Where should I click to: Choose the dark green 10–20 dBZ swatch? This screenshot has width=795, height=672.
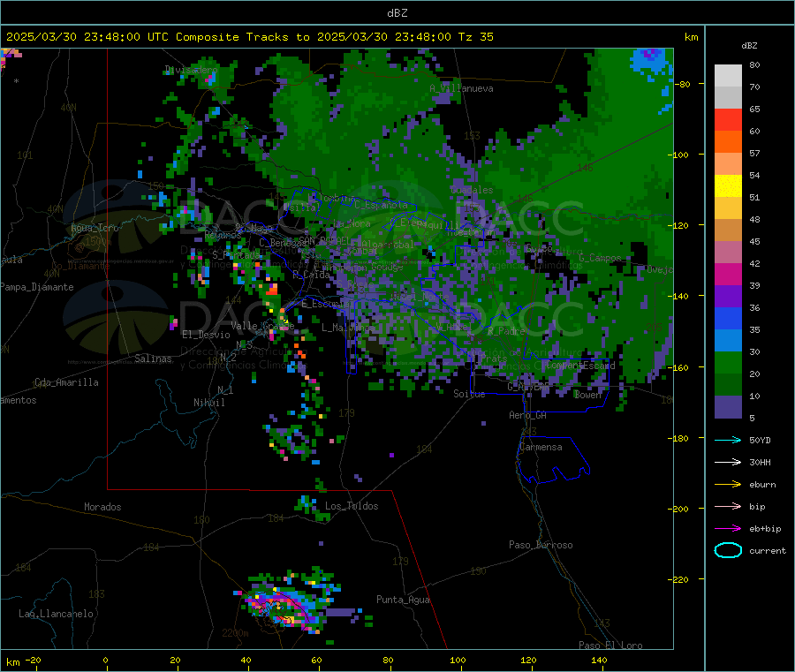(728, 385)
